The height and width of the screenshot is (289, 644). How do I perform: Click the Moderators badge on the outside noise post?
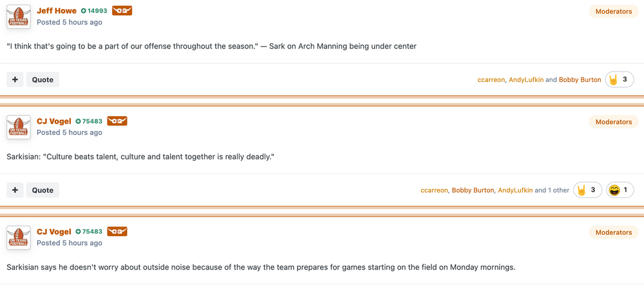pyautogui.click(x=613, y=232)
